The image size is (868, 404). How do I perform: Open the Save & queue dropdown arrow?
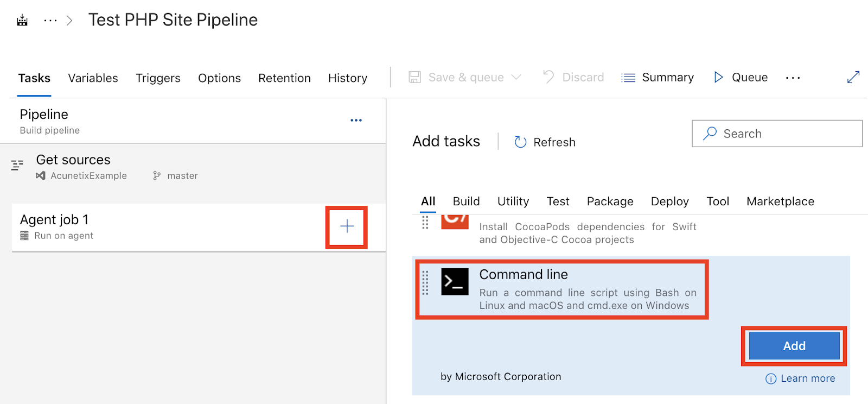coord(516,77)
